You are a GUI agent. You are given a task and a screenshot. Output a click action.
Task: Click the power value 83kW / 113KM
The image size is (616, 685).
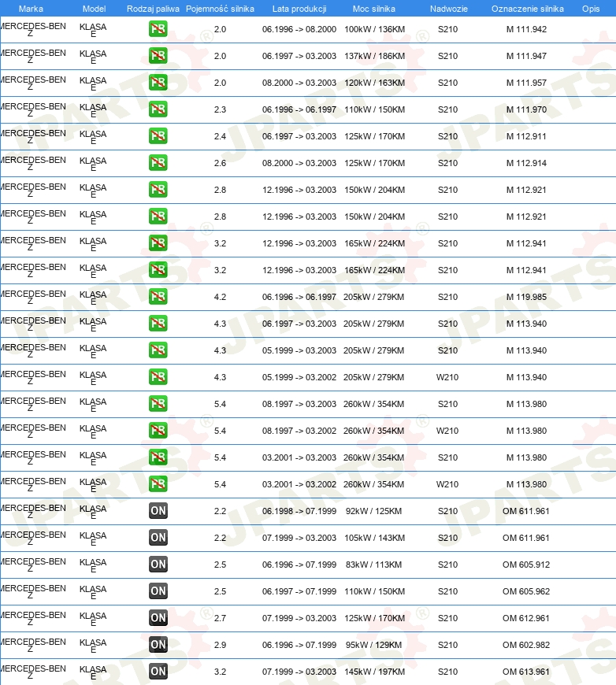coord(373,565)
